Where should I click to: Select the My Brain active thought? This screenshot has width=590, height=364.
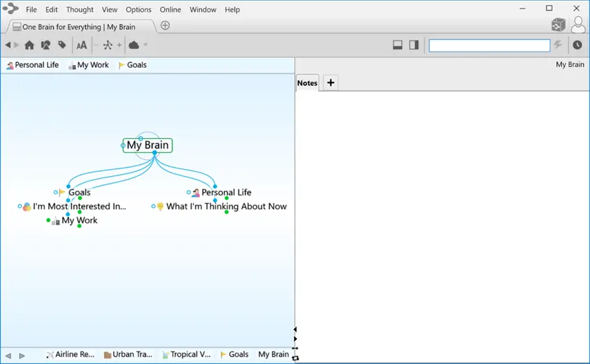click(147, 145)
